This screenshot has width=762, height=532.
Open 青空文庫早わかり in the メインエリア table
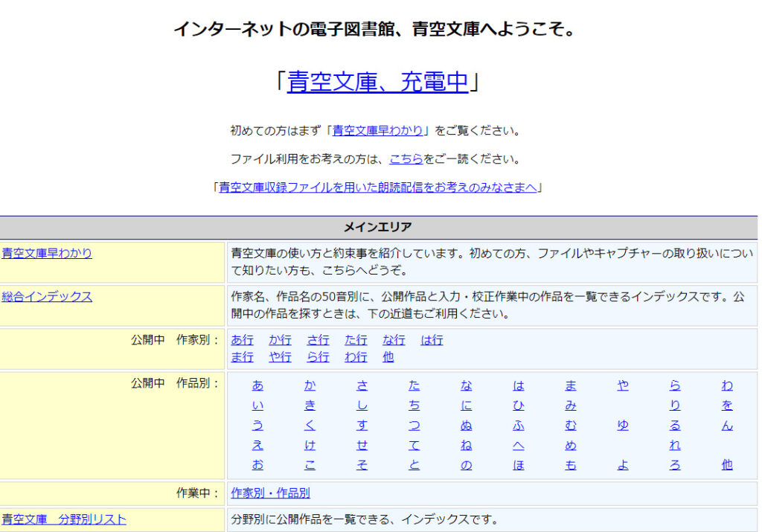(x=47, y=253)
